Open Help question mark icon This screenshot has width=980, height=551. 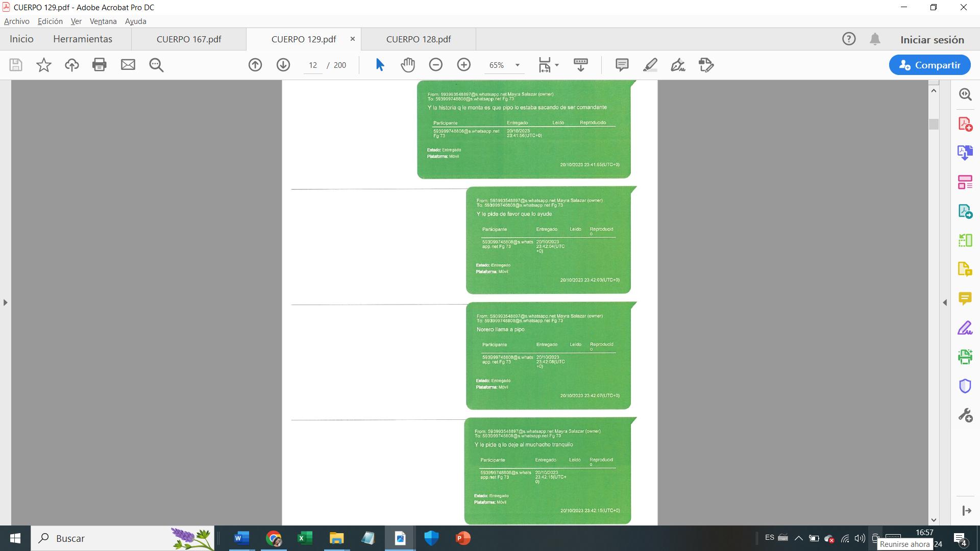(849, 39)
